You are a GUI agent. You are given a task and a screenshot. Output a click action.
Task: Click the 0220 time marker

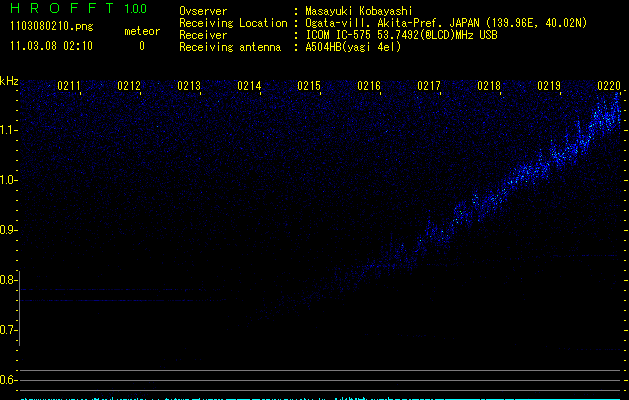point(609,86)
